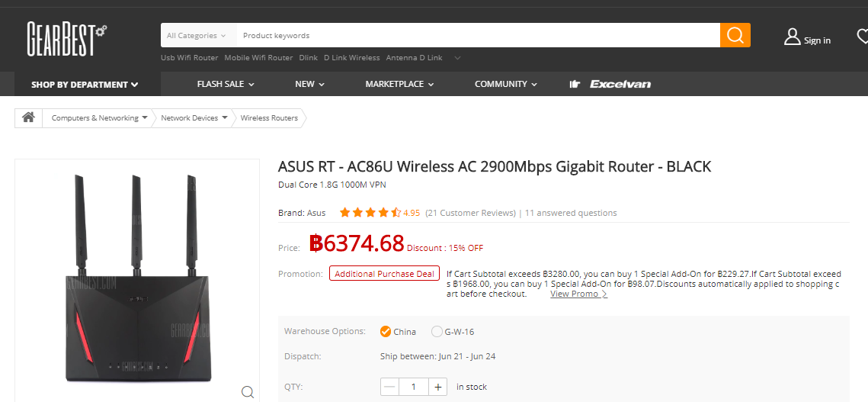Open the Community dropdown menu
The image size is (868, 402).
pyautogui.click(x=505, y=84)
